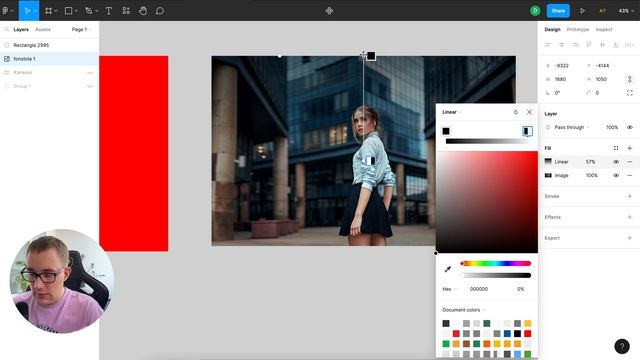Click align right icon
This screenshot has height=360, width=640.
click(x=575, y=45)
